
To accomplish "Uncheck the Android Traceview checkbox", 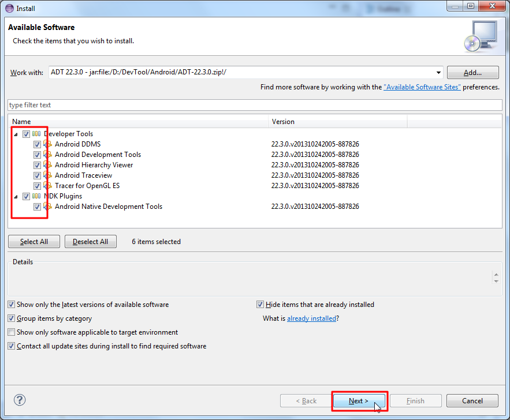I will tap(37, 175).
